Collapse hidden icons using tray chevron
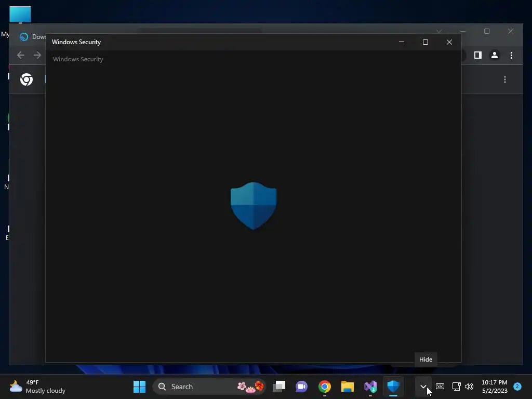Screen dimensions: 532x399 423,387
